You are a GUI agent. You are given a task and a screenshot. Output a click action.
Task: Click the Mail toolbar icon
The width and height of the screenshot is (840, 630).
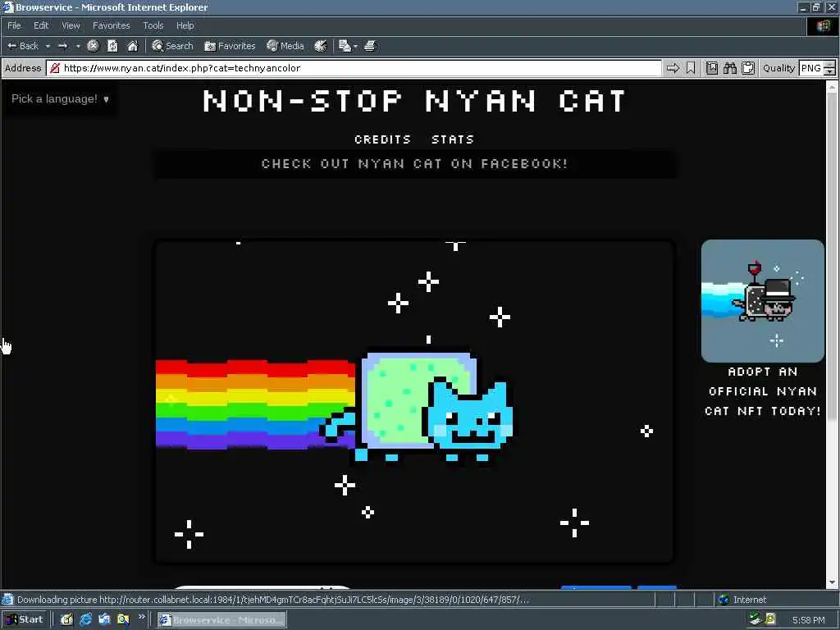tap(345, 46)
